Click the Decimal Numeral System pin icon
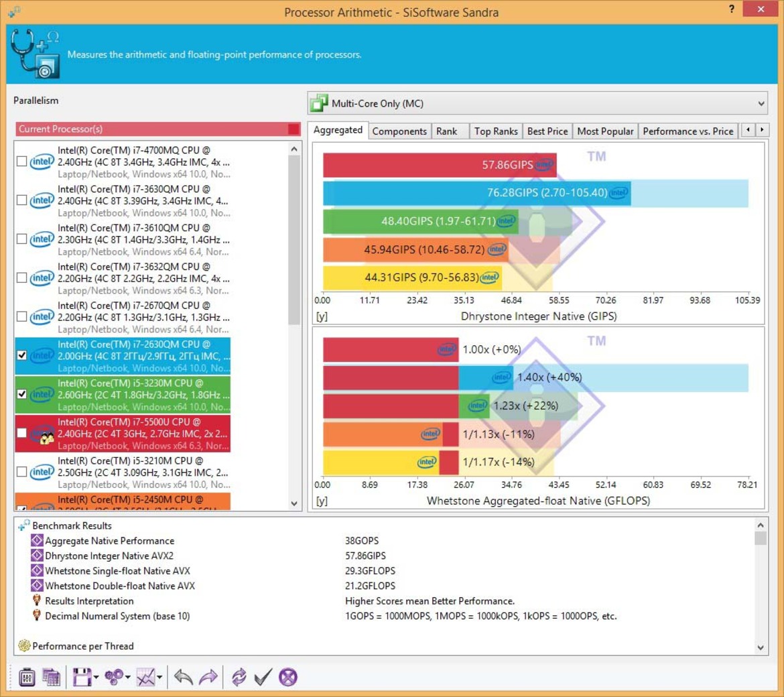Viewport: 784px width, 697px height. point(36,615)
